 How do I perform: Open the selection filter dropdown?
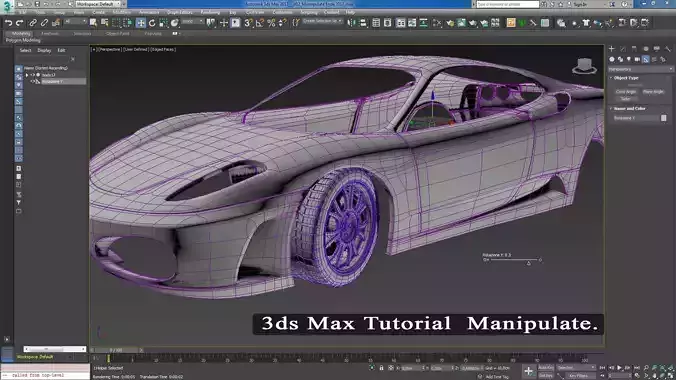(75, 22)
